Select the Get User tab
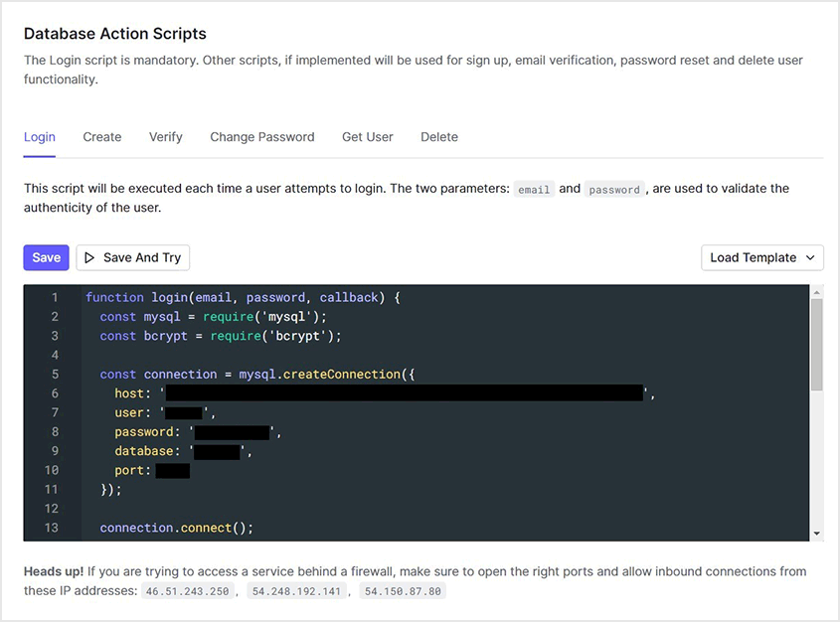 click(368, 137)
